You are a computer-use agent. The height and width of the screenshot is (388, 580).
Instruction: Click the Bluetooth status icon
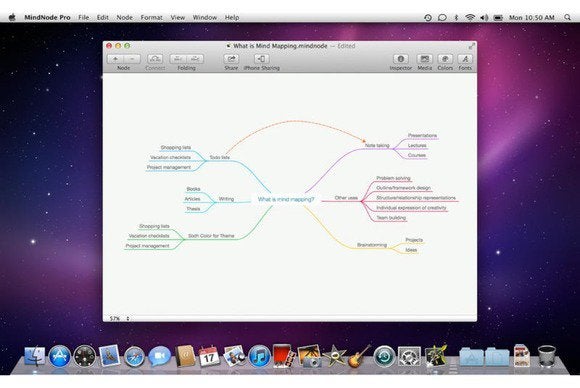click(456, 17)
